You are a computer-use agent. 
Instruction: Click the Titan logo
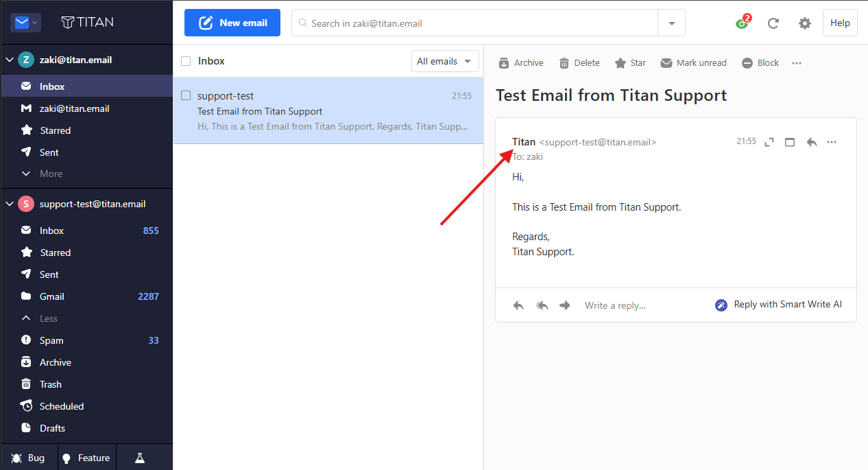tap(87, 23)
